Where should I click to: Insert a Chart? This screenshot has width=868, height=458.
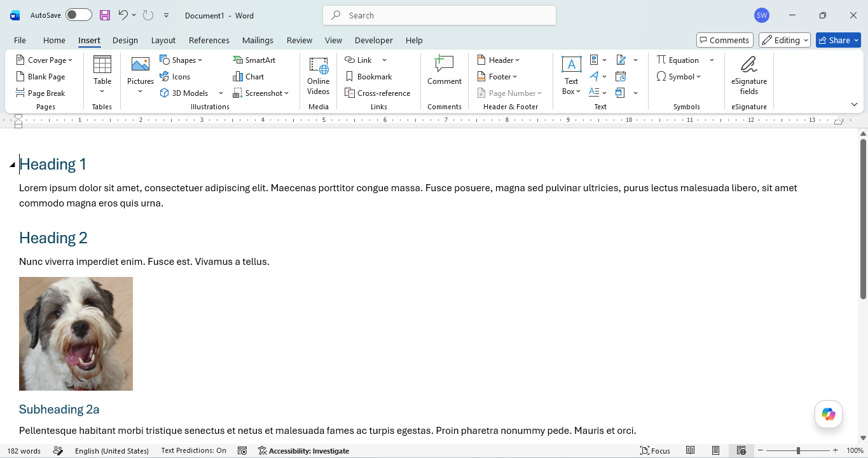pos(249,77)
